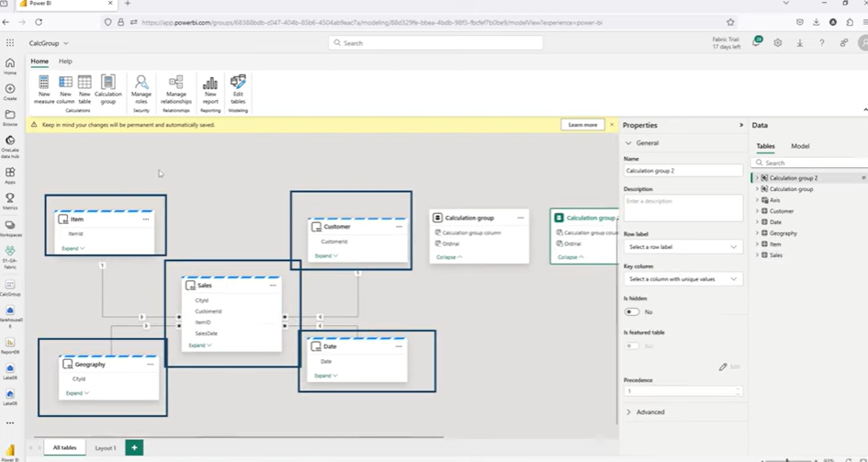Expand the Axis table in Data pane
868x462 pixels.
(757, 200)
